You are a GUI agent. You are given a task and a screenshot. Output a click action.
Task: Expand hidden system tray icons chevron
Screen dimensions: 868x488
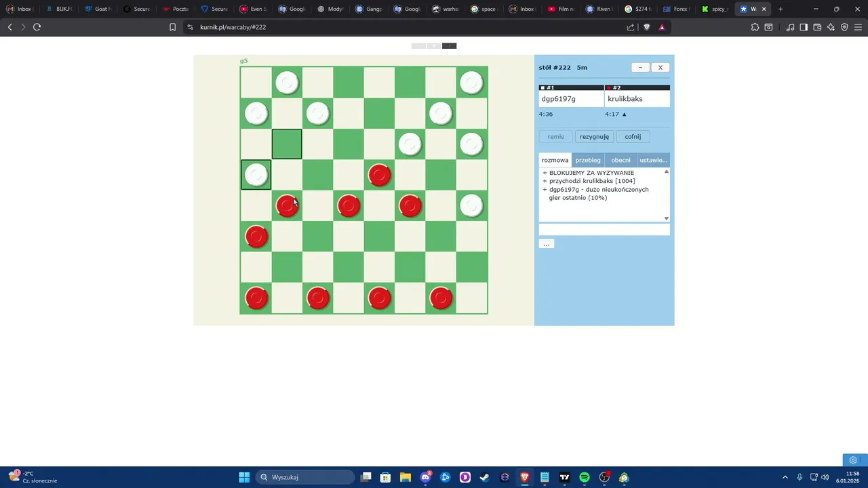pyautogui.click(x=785, y=477)
